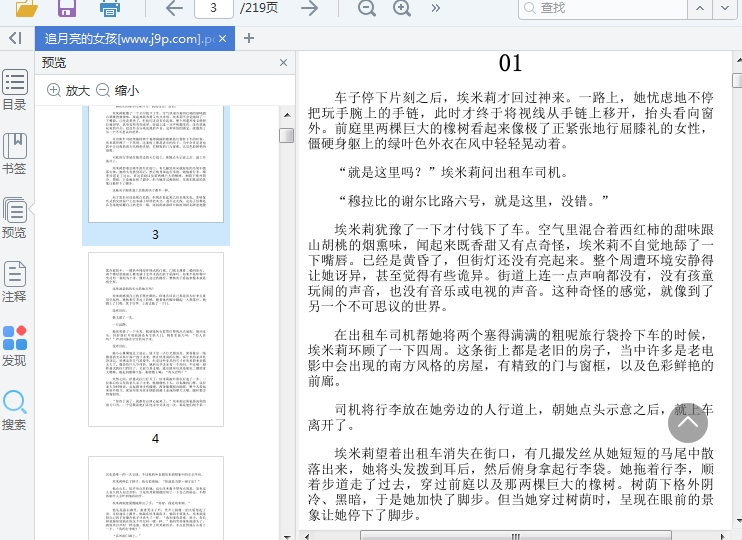Click the page number input field

213,8
